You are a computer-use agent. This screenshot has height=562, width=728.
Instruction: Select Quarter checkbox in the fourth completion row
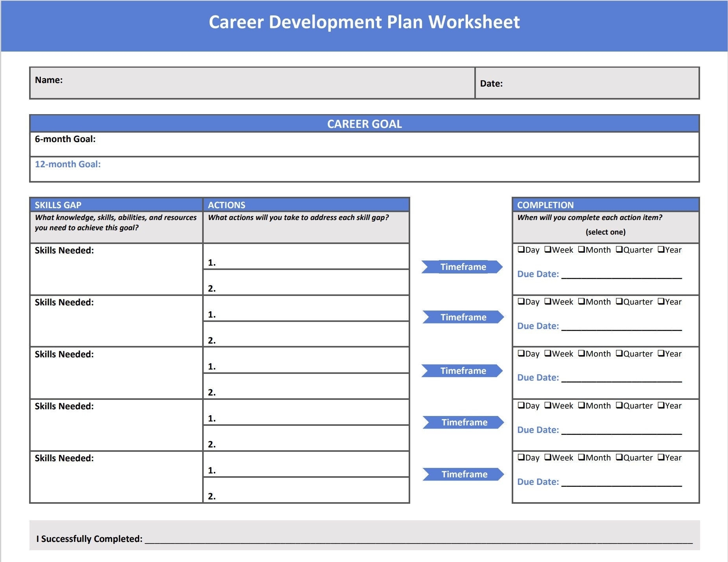point(619,405)
